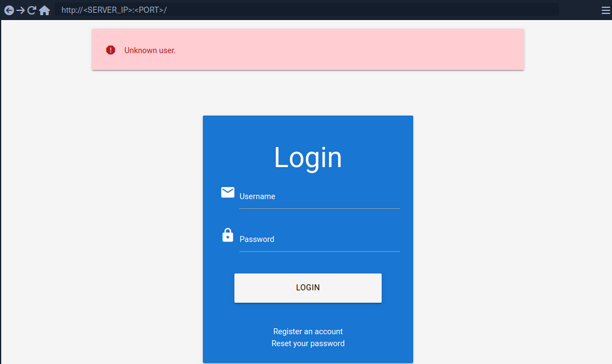Click the Username field underline
This screenshot has width=612, height=364.
319,207
